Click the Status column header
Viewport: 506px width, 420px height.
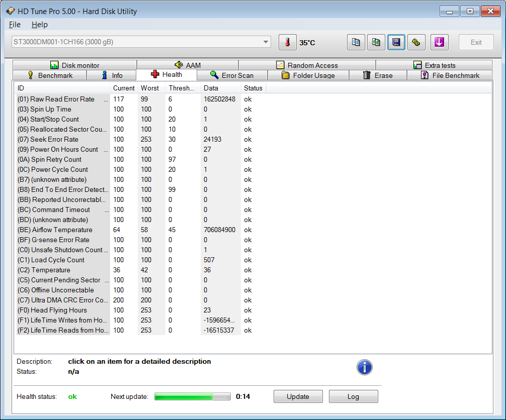(254, 88)
